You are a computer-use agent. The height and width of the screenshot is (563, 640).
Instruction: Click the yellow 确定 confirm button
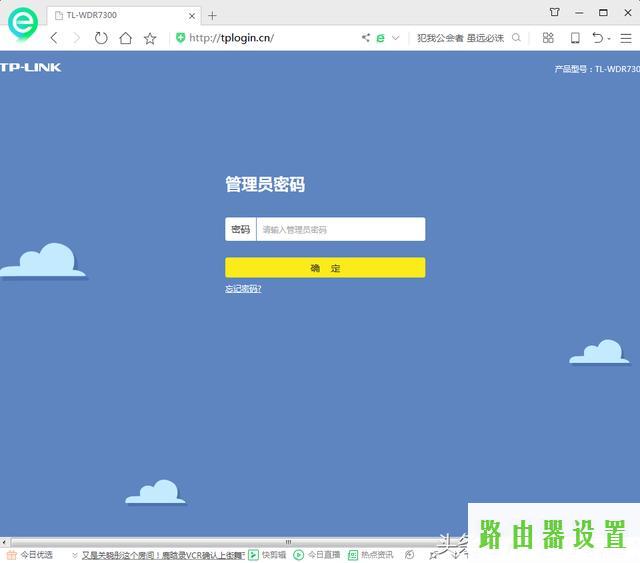(325, 268)
